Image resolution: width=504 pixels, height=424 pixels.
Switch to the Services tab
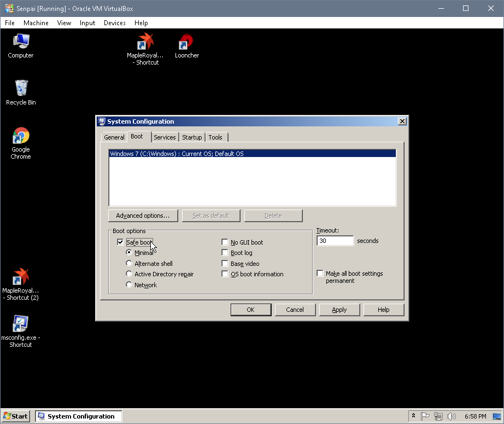pos(165,137)
